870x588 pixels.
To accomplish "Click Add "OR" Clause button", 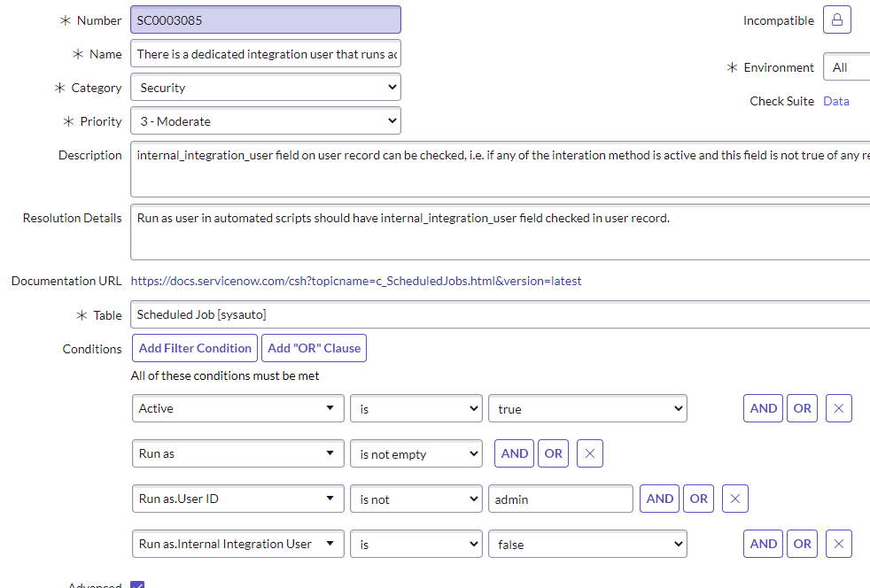I will 314,348.
